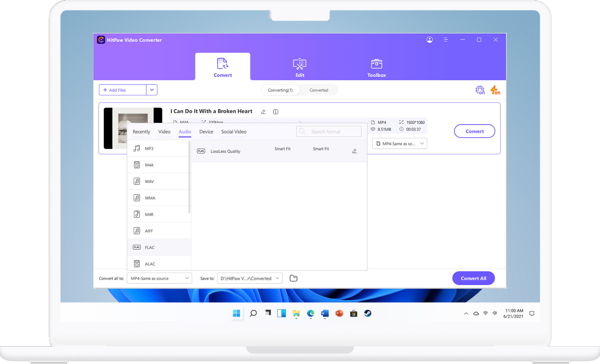Choose MP3 format icon

137,148
